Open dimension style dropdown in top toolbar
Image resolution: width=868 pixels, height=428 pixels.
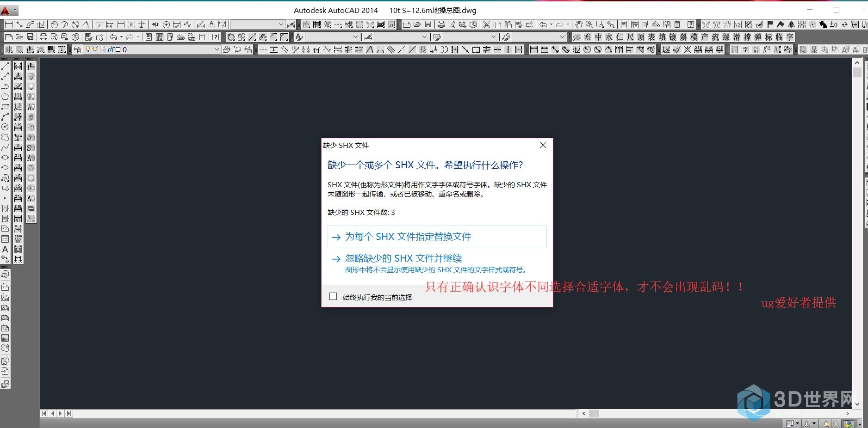(x=281, y=24)
